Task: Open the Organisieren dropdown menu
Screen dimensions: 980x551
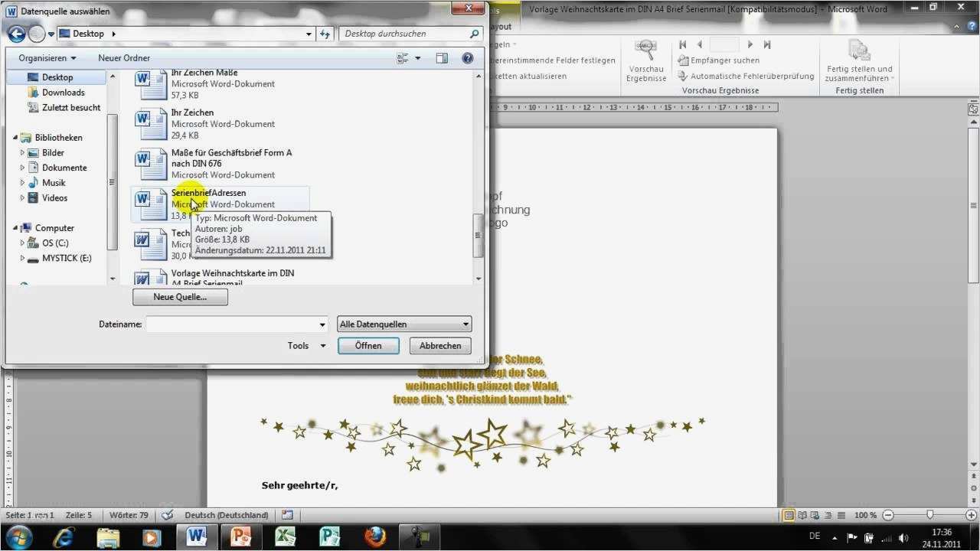Action: pyautogui.click(x=47, y=58)
